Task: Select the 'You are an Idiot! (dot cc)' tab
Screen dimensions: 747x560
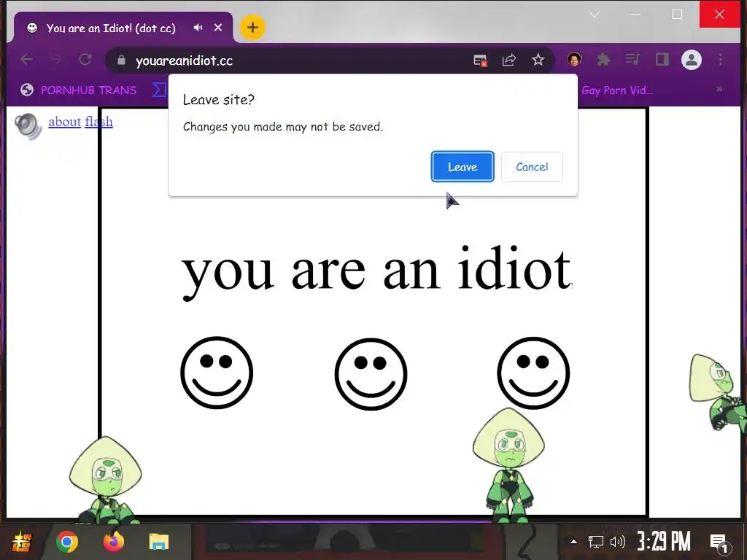Action: [x=111, y=28]
